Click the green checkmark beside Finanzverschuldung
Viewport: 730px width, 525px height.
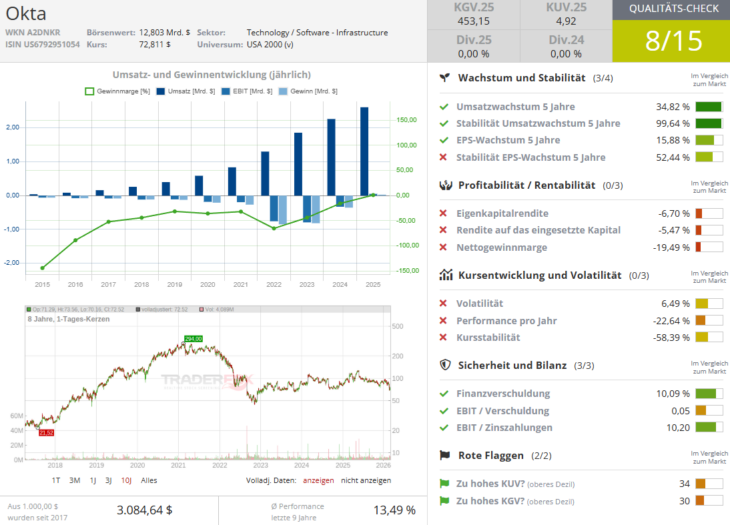pos(444,393)
